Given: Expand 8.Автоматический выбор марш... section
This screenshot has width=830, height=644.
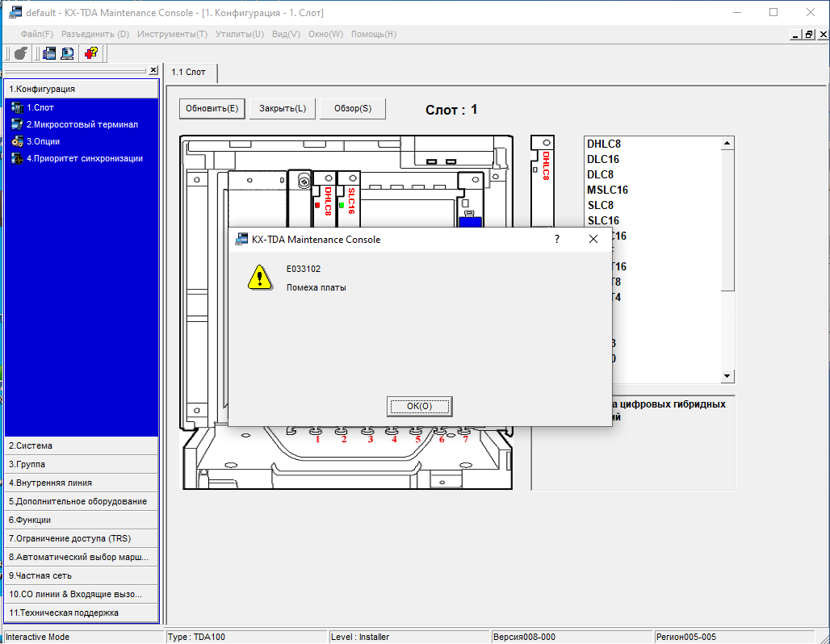Looking at the screenshot, I should tap(82, 557).
